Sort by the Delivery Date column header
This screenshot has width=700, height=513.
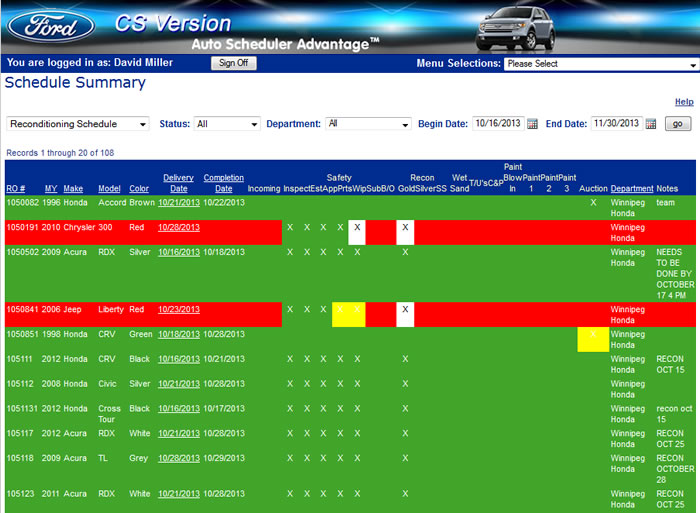[178, 183]
